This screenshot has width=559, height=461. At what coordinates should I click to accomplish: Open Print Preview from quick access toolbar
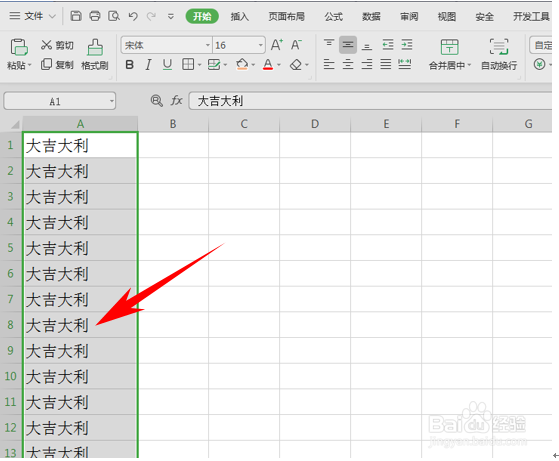[x=114, y=16]
